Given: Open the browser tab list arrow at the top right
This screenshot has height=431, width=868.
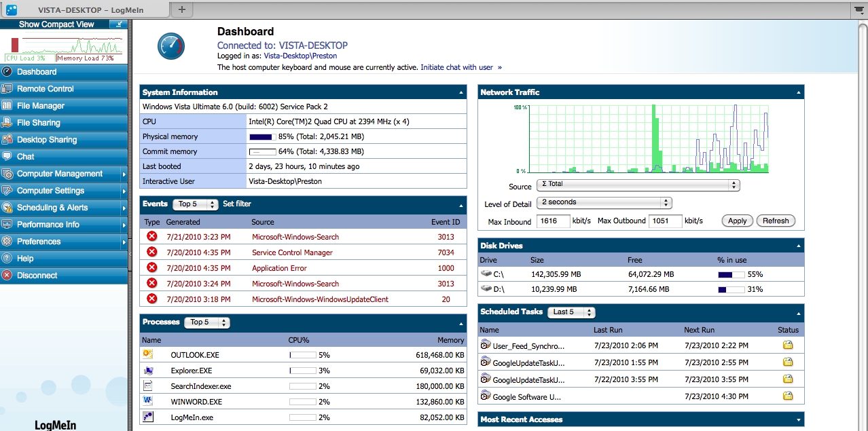Looking at the screenshot, I should point(859,9).
